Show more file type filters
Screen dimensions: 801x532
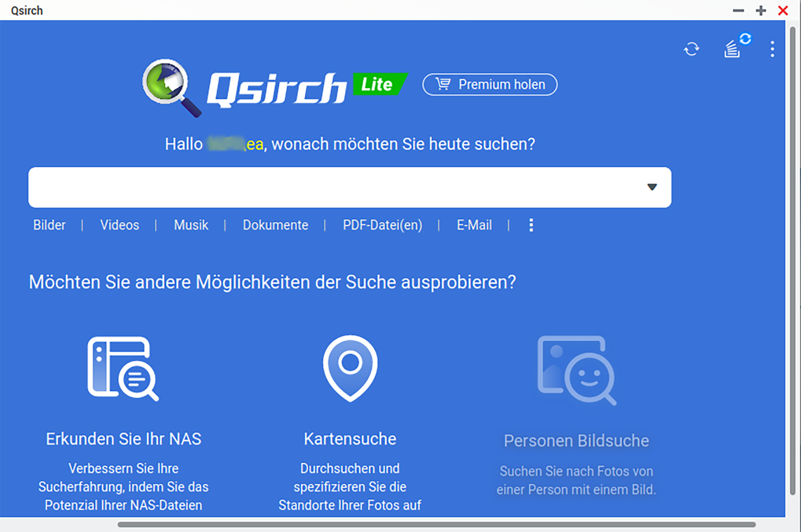tap(531, 225)
